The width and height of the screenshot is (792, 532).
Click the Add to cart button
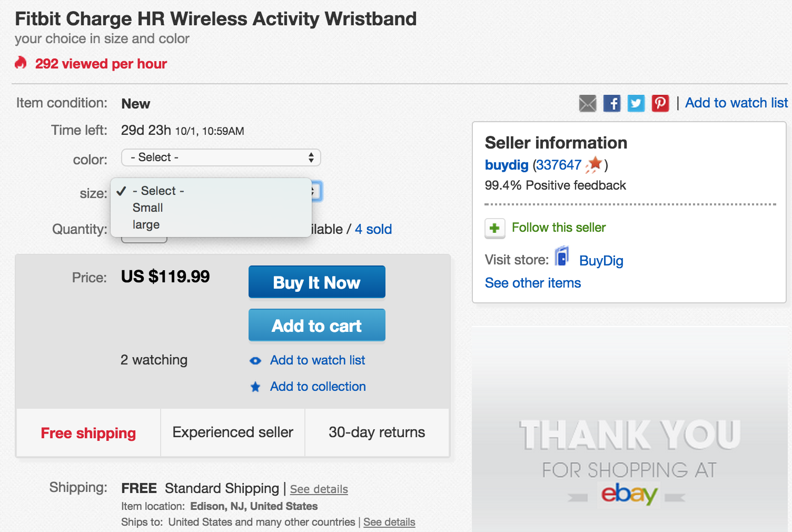(x=317, y=325)
